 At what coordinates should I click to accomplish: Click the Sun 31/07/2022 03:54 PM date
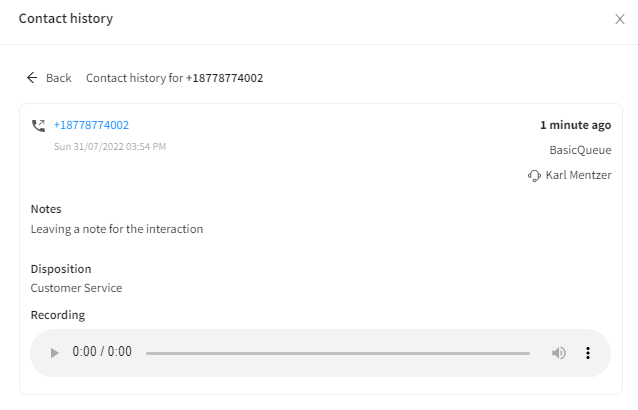point(110,146)
